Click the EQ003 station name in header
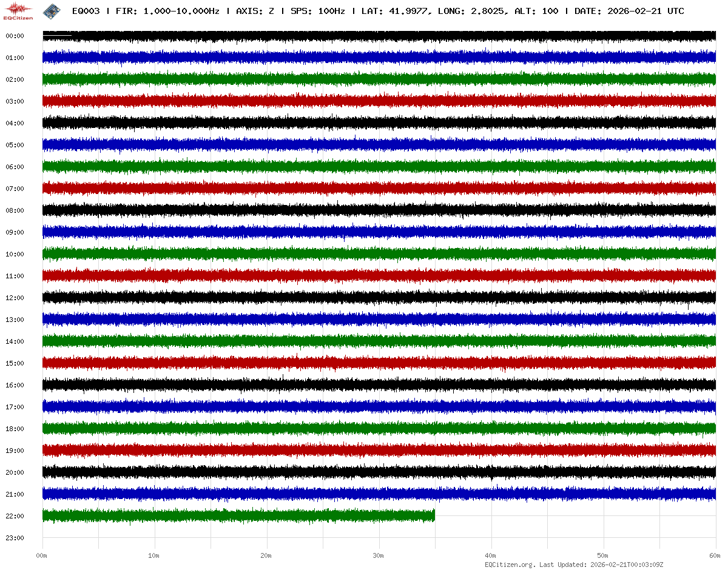The image size is (728, 570). pyautogui.click(x=86, y=12)
